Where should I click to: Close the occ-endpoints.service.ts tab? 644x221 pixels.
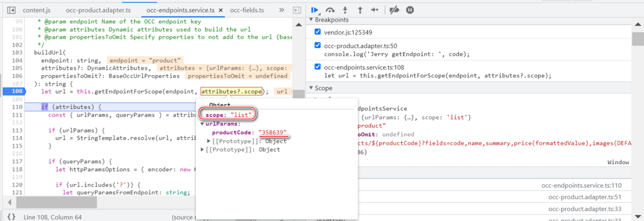221,11
